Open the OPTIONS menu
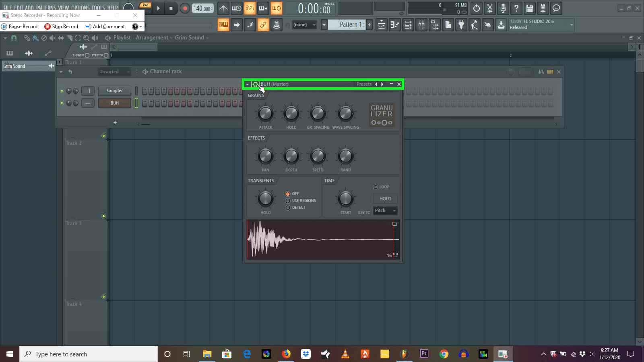The width and height of the screenshot is (644, 362). 80,8
